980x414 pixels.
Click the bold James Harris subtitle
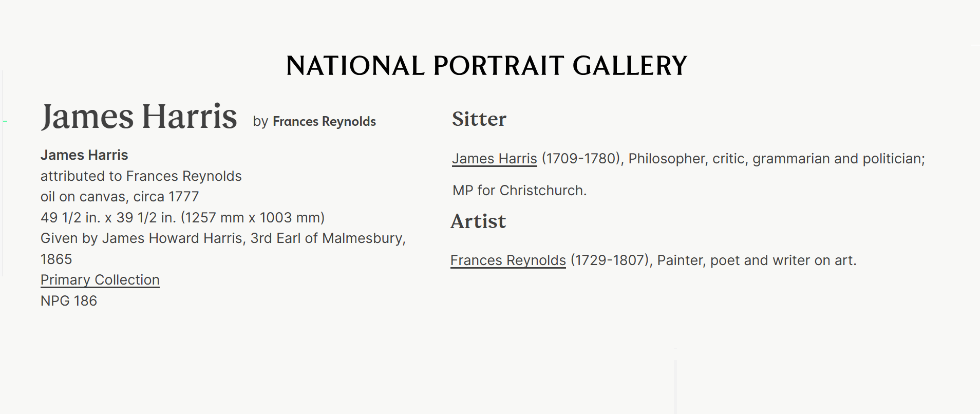coord(84,155)
